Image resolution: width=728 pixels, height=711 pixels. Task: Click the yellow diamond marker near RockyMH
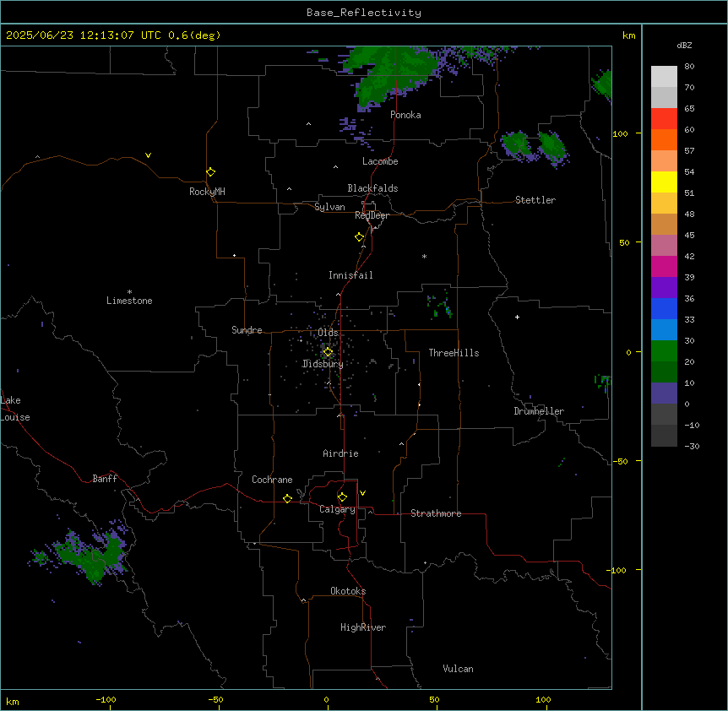[x=211, y=172]
